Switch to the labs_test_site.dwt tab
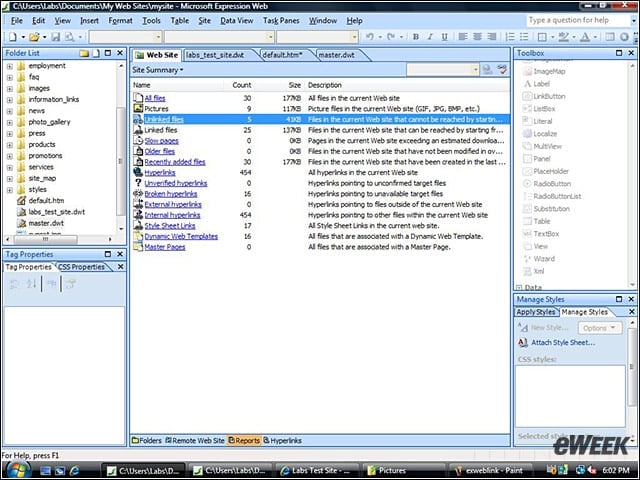The height and width of the screenshot is (480, 640). point(215,55)
